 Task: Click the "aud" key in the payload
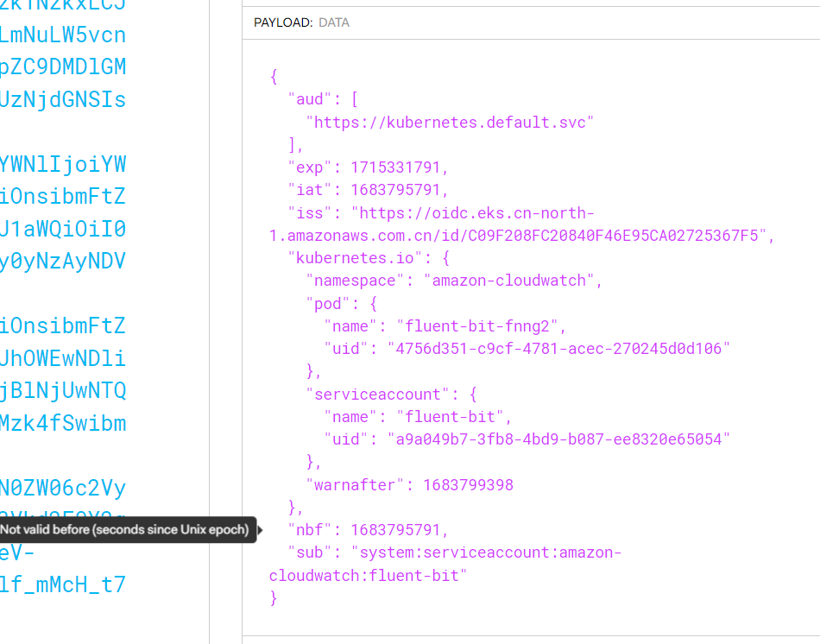(x=310, y=99)
